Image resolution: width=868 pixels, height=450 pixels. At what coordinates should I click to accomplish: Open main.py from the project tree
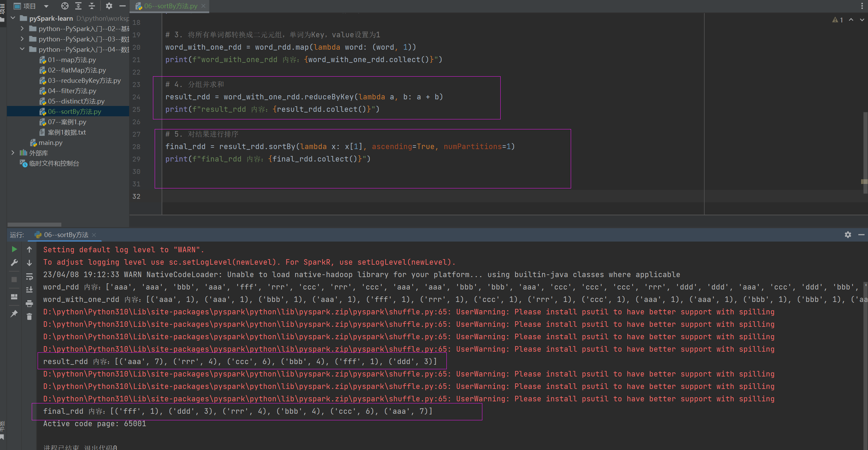click(x=50, y=143)
